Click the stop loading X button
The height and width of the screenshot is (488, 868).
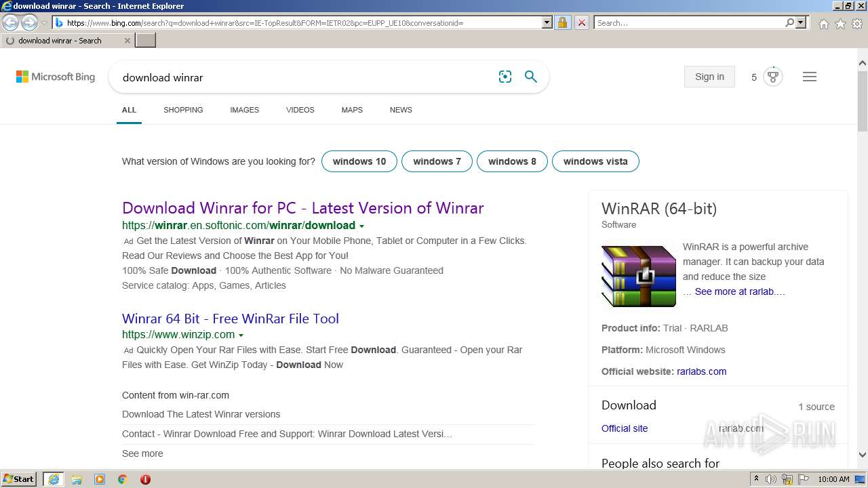[582, 23]
